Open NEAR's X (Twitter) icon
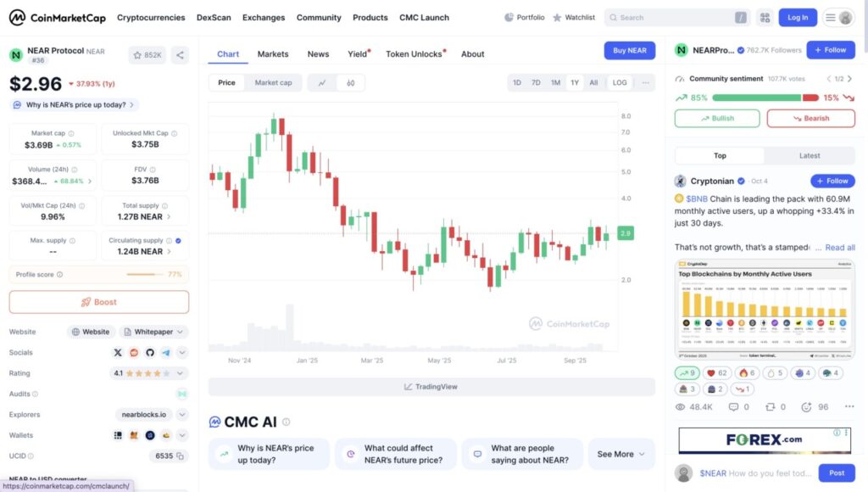The image size is (868, 492). (118, 353)
